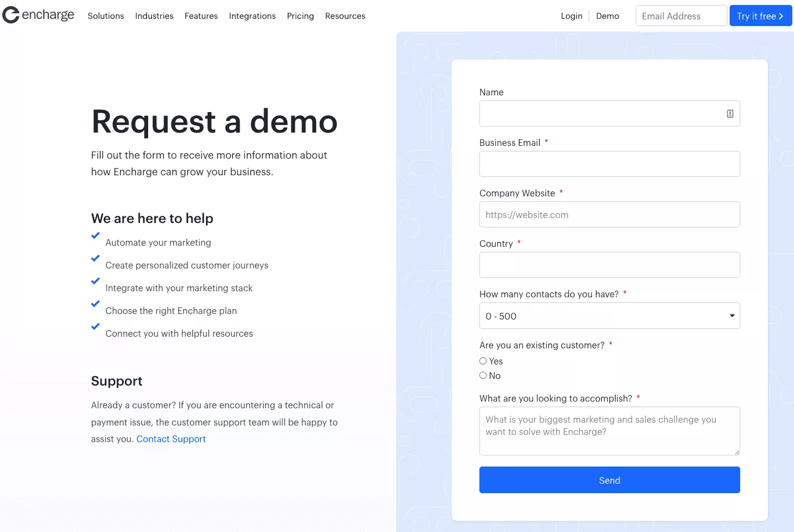Click the accomplish goals text area
Viewport: 794px width, 532px height.
tap(609, 431)
